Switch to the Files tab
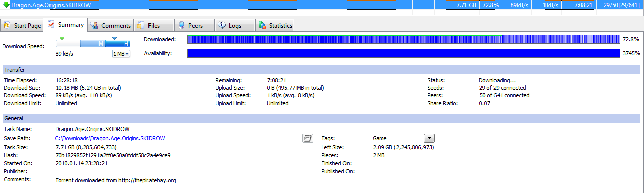644x193 pixels. point(154,25)
